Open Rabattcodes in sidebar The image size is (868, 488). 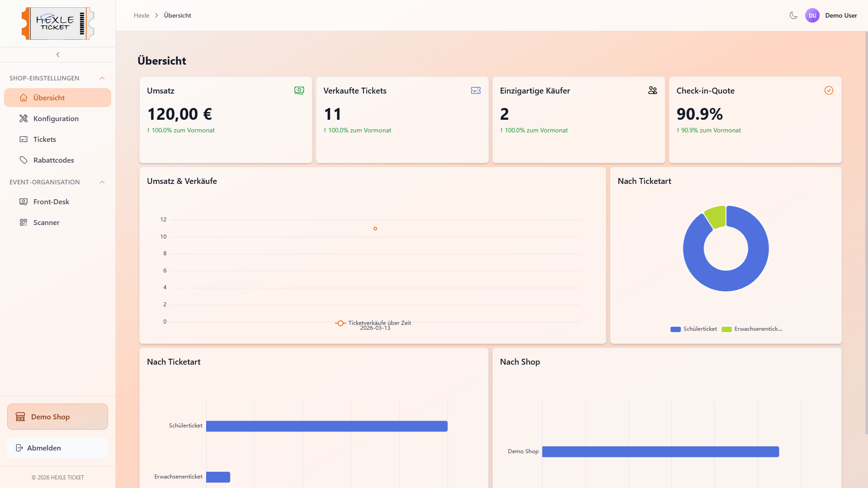[x=53, y=160]
